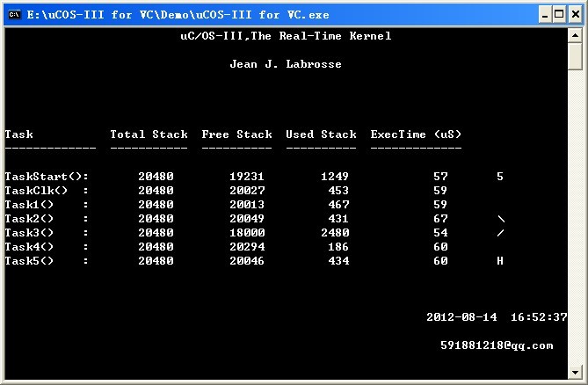Click the 'Task2()' row label

click(29, 219)
